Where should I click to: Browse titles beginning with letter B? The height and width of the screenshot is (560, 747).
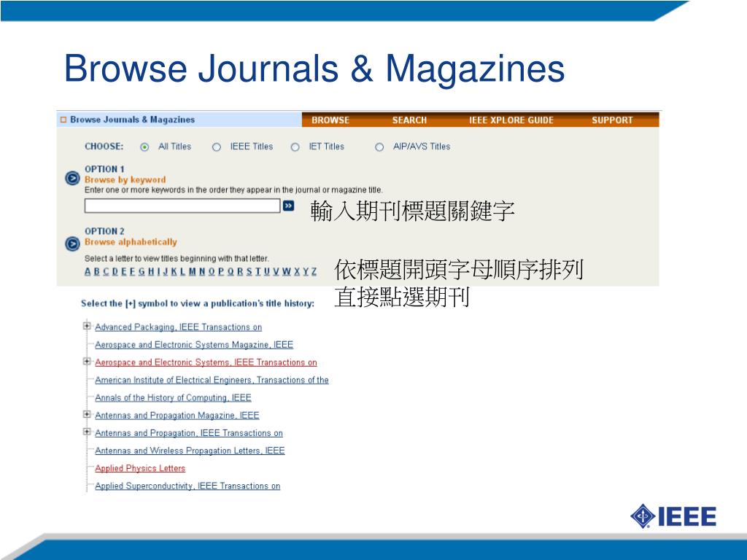[x=97, y=271]
